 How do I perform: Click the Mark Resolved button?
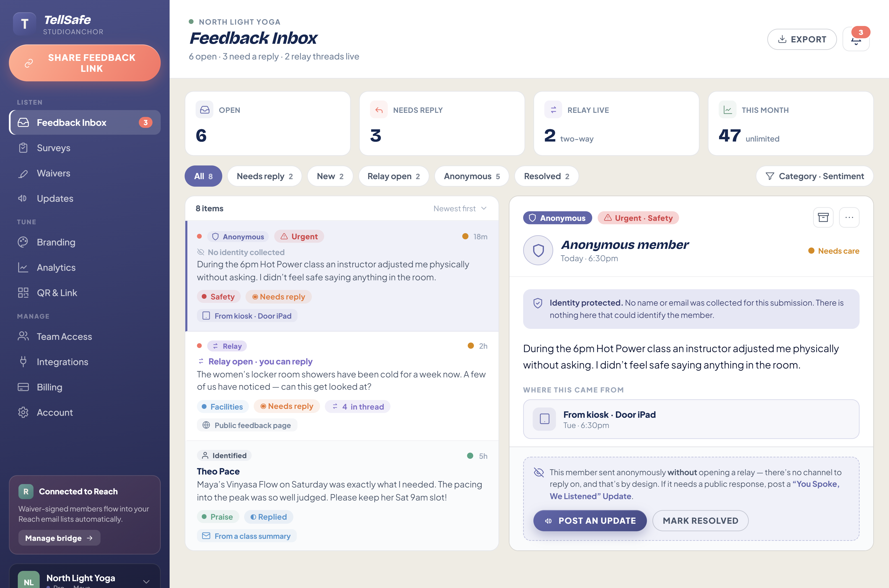pos(700,521)
